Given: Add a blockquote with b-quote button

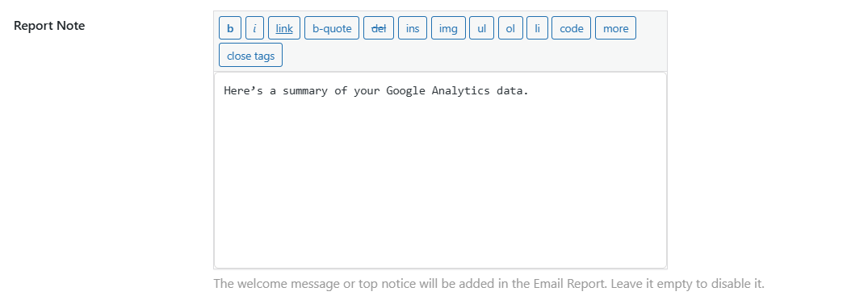Looking at the screenshot, I should pyautogui.click(x=332, y=28).
